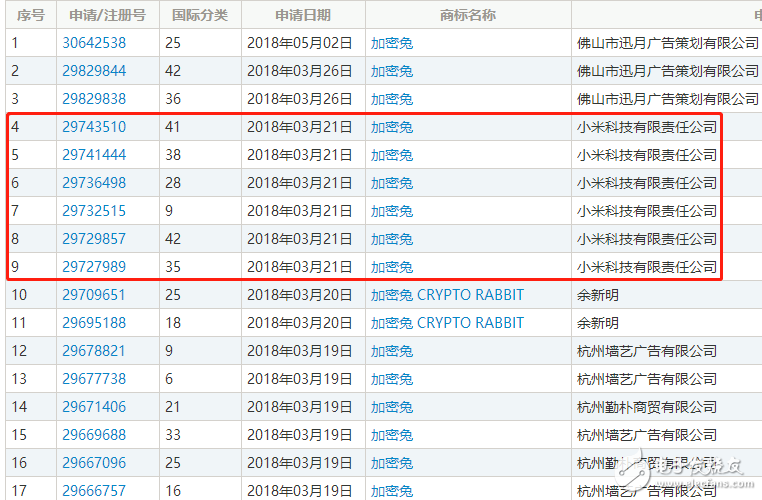Open application number 29732515
The height and width of the screenshot is (500, 762).
94,211
